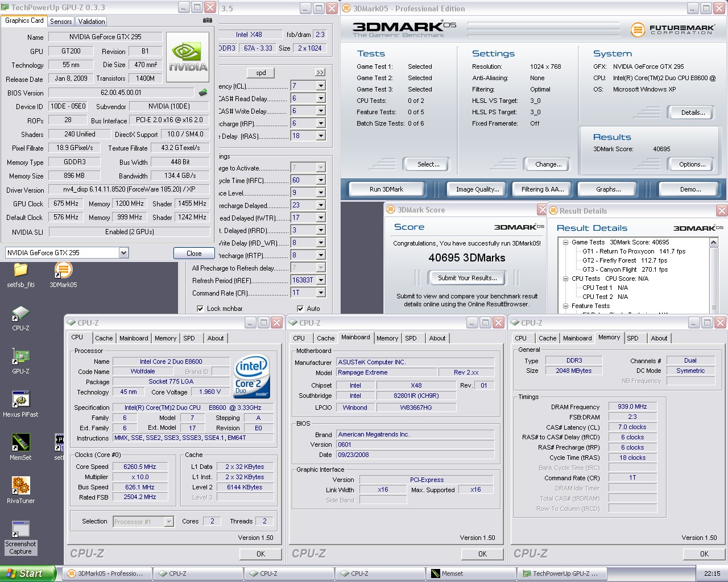Click the Image Quality... button

477,189
